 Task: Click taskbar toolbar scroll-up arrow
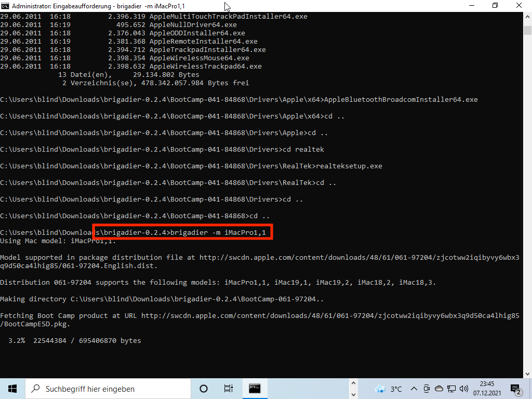click(x=353, y=383)
